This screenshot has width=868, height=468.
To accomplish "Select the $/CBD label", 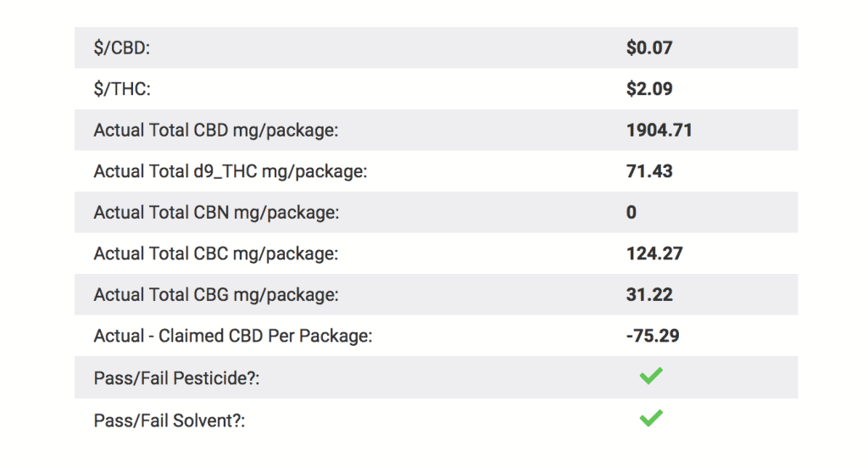I will [122, 48].
